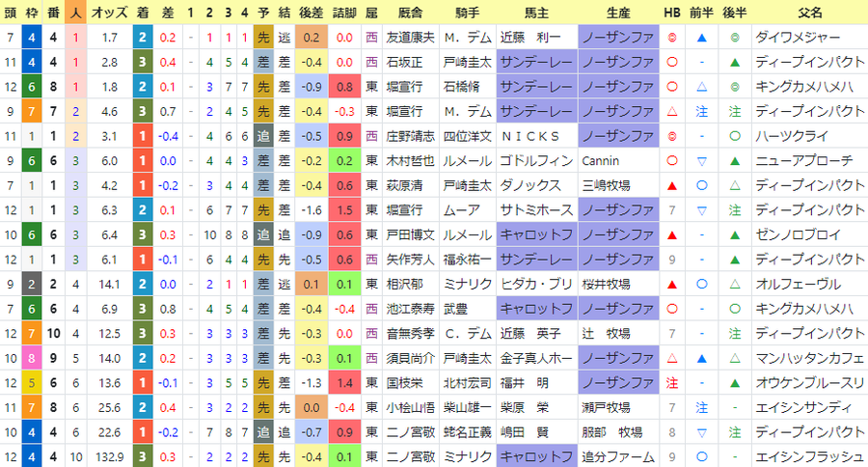This screenshot has width=868, height=467.
Task: Select the odds value 132.9
Action: [109, 457]
